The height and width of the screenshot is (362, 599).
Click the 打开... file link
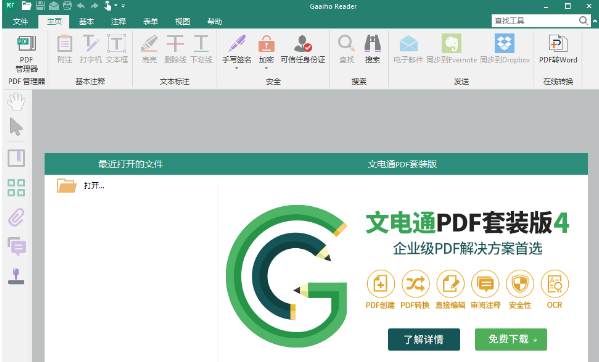point(94,186)
